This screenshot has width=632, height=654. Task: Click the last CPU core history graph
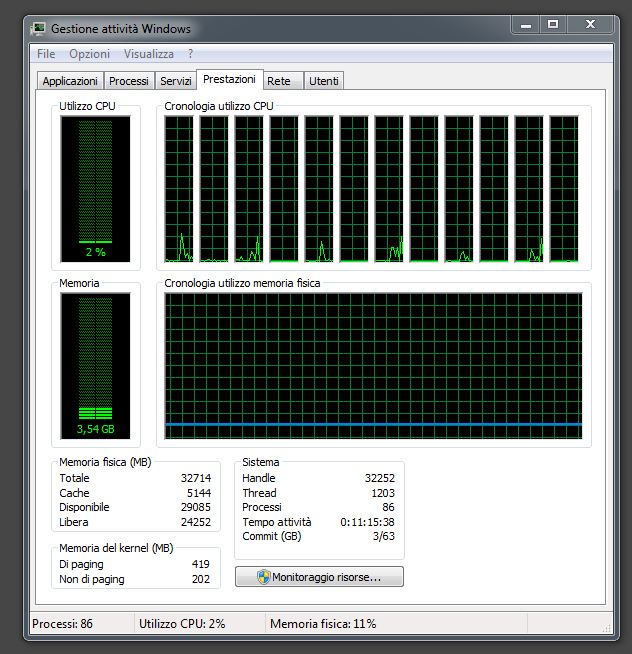coord(564,189)
